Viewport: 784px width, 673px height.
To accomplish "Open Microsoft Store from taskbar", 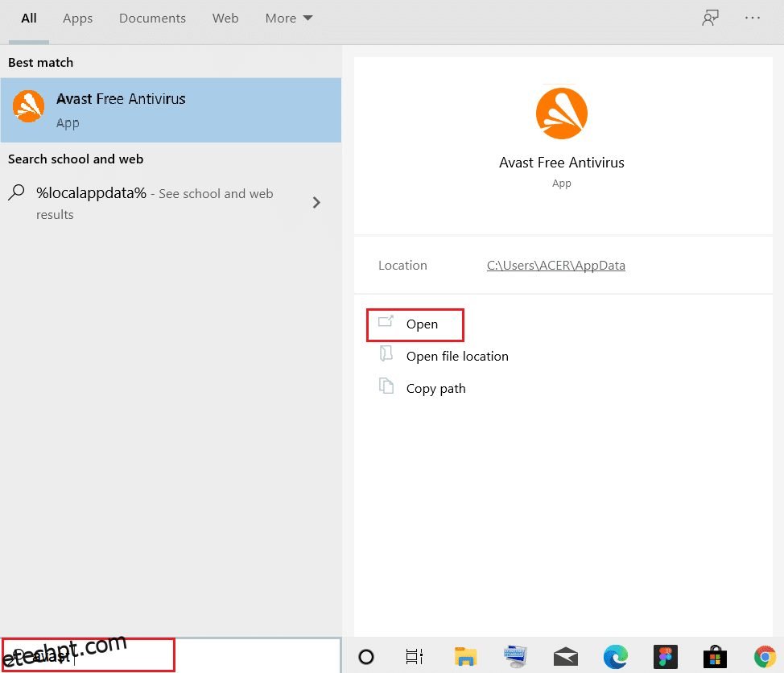I will [715, 657].
